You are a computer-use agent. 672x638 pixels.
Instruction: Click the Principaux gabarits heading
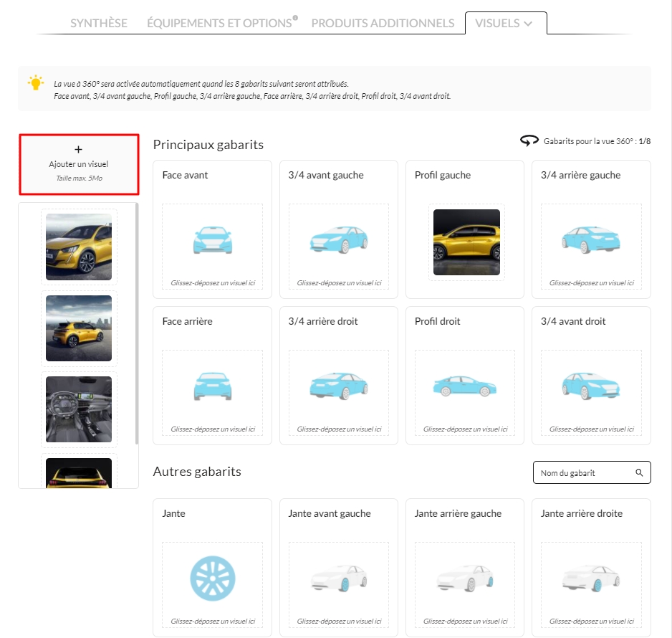coord(208,145)
